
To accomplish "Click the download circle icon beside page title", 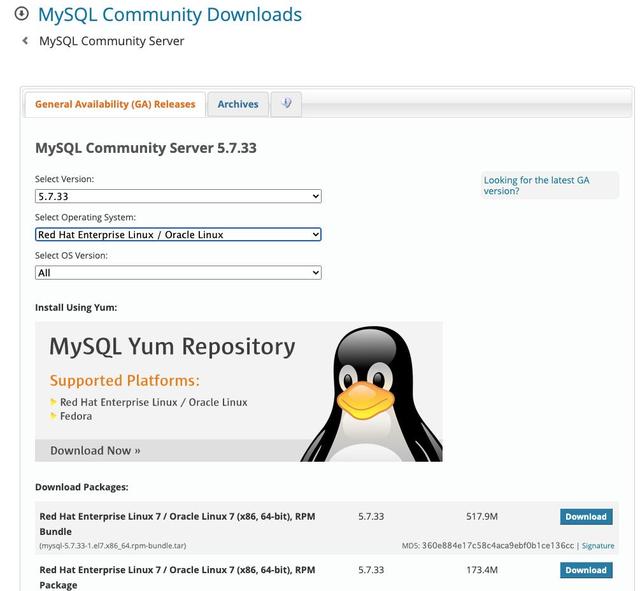I will point(21,14).
